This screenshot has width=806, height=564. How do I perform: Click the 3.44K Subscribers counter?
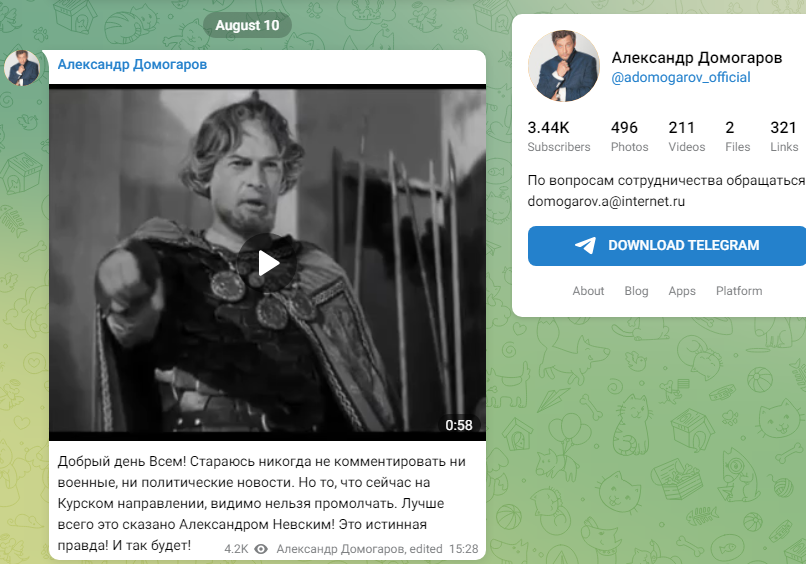click(559, 136)
